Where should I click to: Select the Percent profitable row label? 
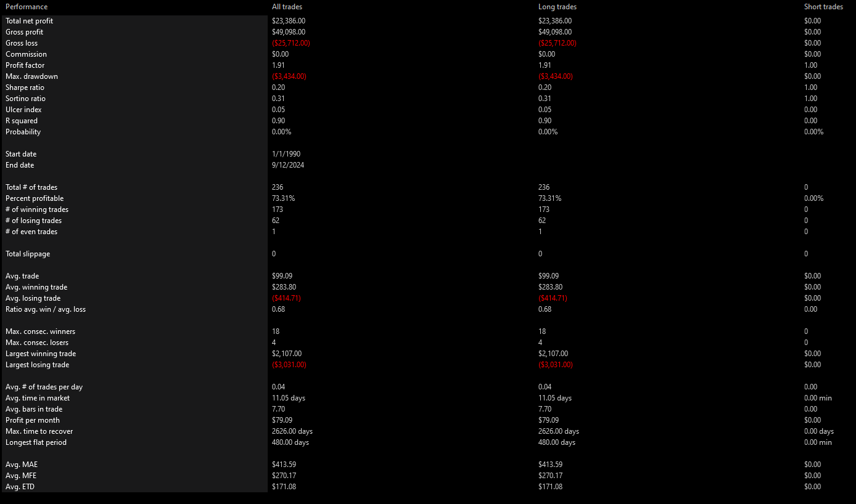tap(35, 198)
